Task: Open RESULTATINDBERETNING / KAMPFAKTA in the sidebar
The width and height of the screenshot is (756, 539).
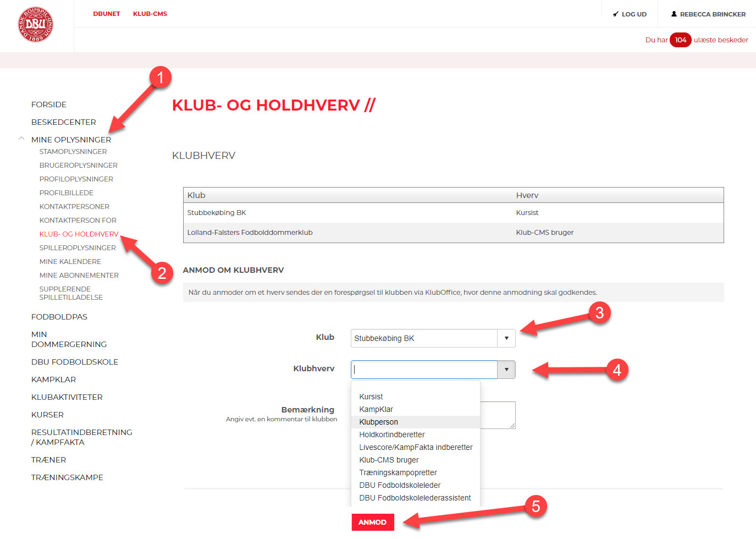Action: click(82, 437)
